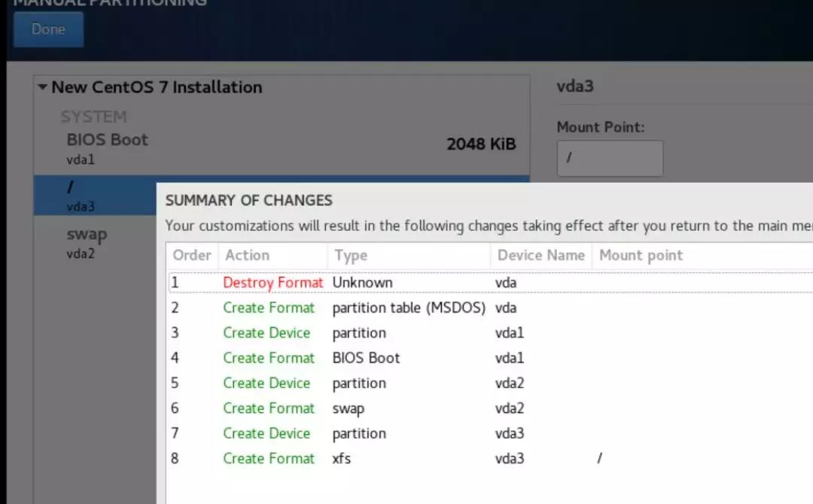Click the Done button
Viewport: 813px width, 504px height.
click(48, 29)
